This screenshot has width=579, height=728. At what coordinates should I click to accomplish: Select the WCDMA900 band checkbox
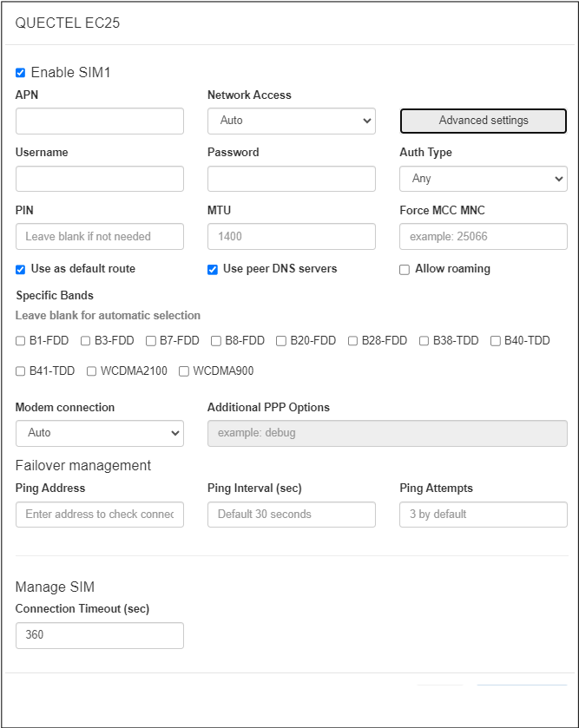point(184,371)
